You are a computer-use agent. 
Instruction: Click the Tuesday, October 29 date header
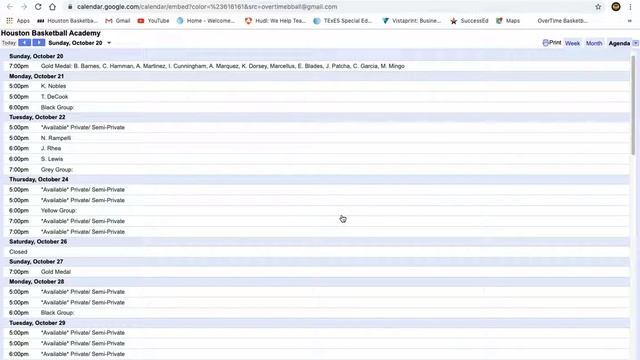point(37,323)
